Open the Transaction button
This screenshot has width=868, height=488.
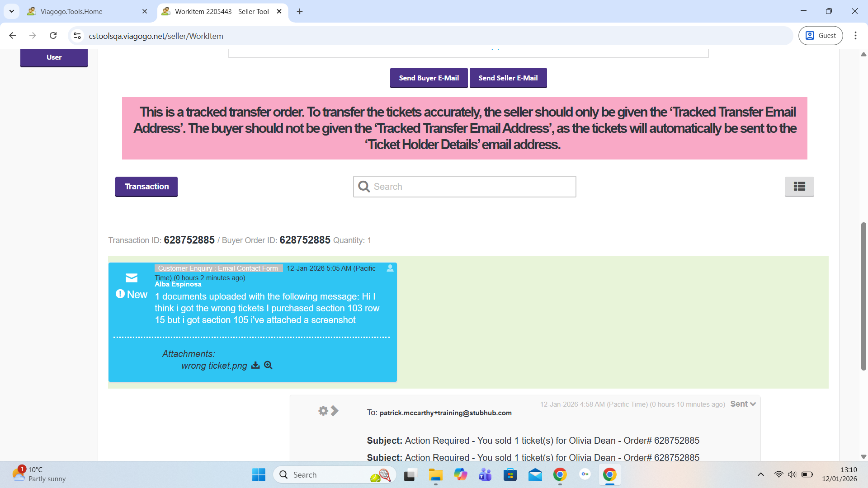coord(146,187)
